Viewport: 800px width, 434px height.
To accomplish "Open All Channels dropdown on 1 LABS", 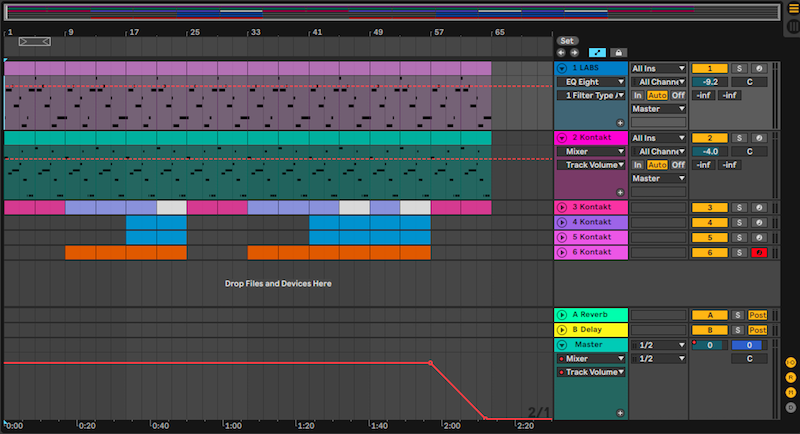I will tap(658, 82).
